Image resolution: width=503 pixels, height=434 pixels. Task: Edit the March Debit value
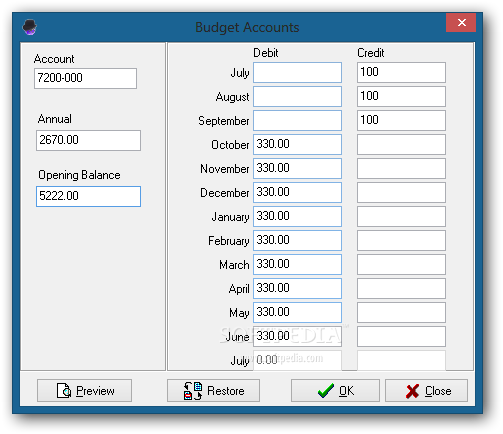297,264
